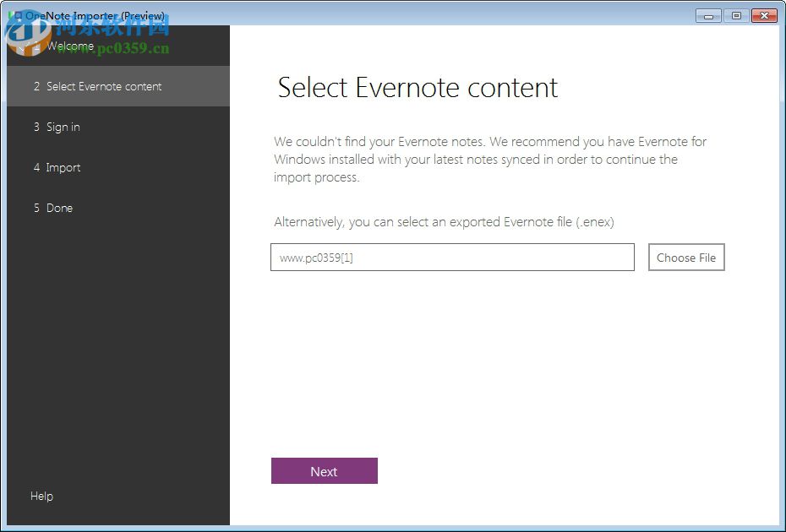This screenshot has width=786, height=532.
Task: Click the Help link
Action: click(x=41, y=496)
